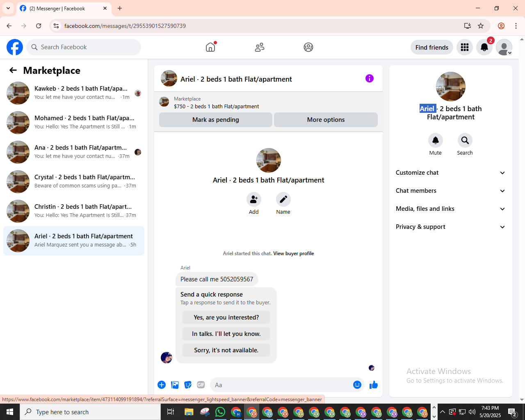Click sender avatar beside quick responses

[x=167, y=358]
